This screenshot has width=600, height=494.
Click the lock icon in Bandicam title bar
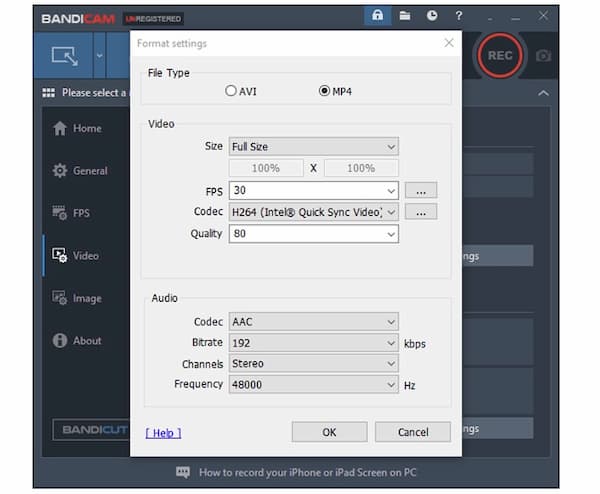tap(377, 16)
